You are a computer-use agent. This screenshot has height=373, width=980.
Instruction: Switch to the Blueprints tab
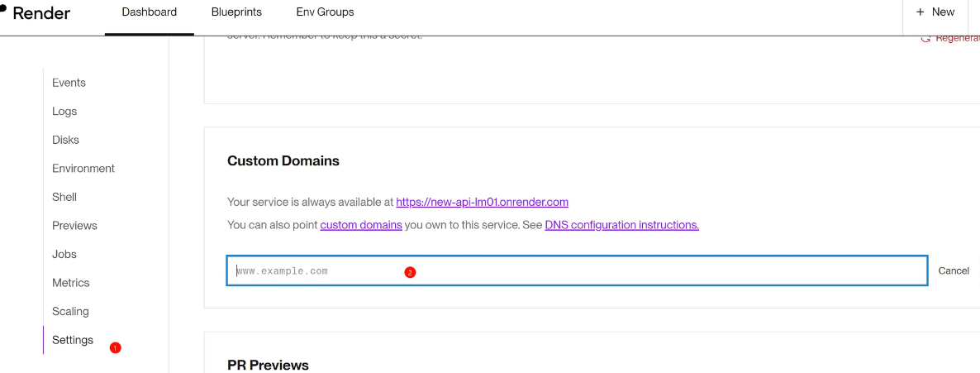236,12
